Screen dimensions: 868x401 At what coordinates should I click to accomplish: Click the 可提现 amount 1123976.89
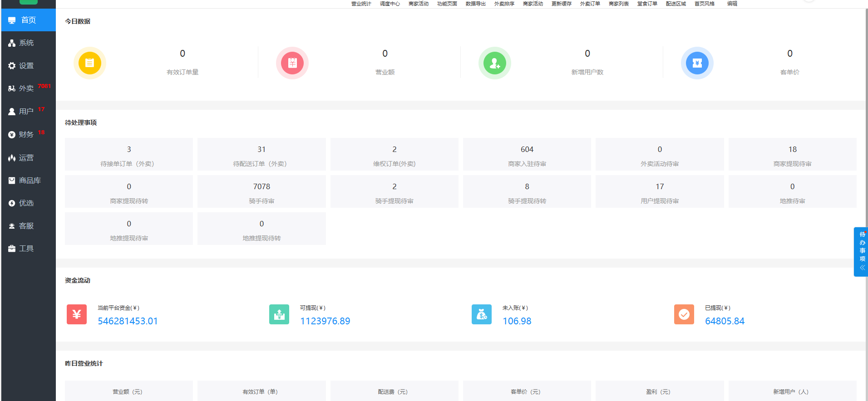tap(325, 321)
